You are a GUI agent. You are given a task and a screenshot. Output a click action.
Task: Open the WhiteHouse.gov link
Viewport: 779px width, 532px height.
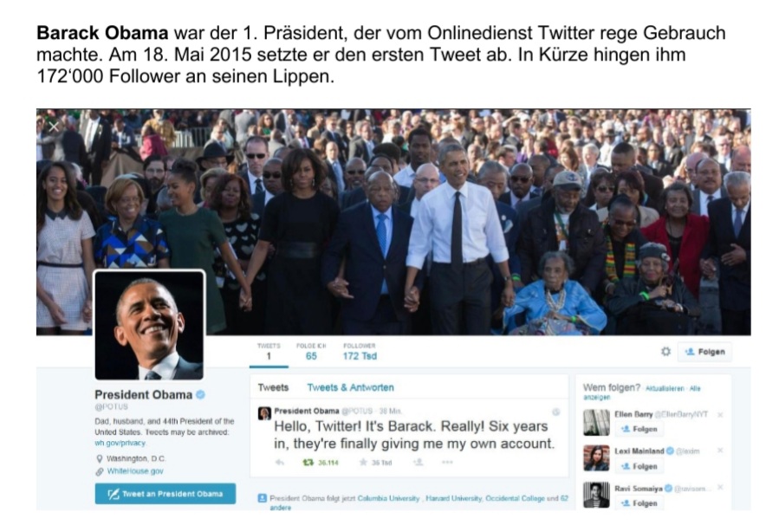(x=135, y=470)
